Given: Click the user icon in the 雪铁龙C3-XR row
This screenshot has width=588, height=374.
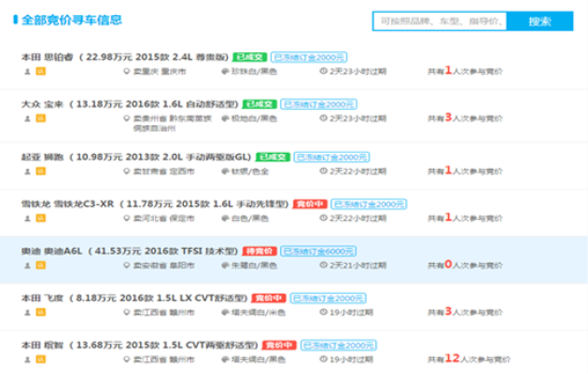Looking at the screenshot, I should click(27, 218).
